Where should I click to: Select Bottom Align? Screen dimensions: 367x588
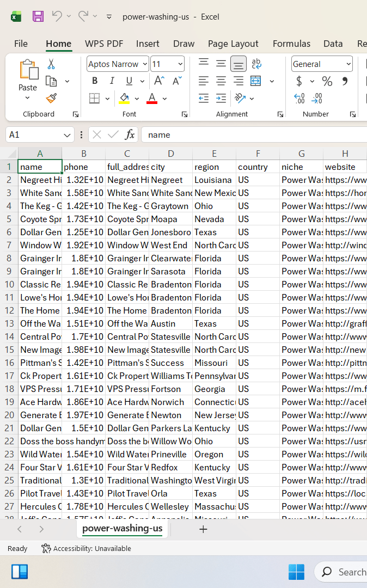click(238, 64)
